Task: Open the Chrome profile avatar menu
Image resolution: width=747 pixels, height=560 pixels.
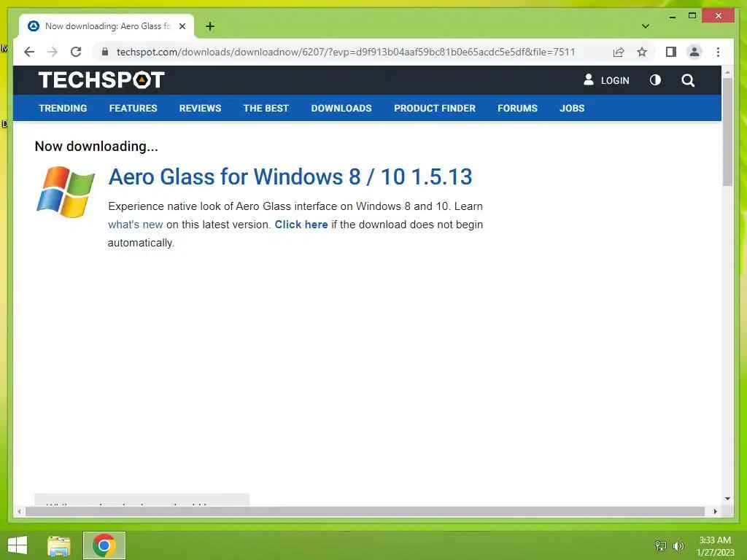Action: click(694, 52)
